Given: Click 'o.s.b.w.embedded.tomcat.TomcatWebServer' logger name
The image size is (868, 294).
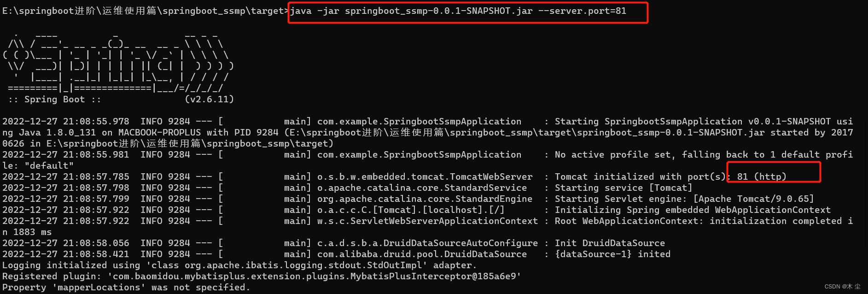Looking at the screenshot, I should (425, 176).
